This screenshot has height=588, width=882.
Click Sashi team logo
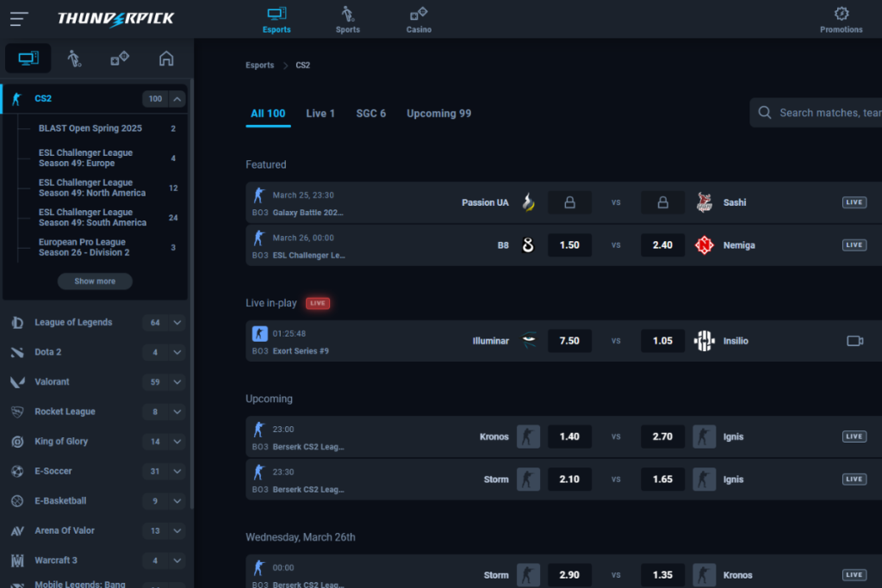click(704, 202)
